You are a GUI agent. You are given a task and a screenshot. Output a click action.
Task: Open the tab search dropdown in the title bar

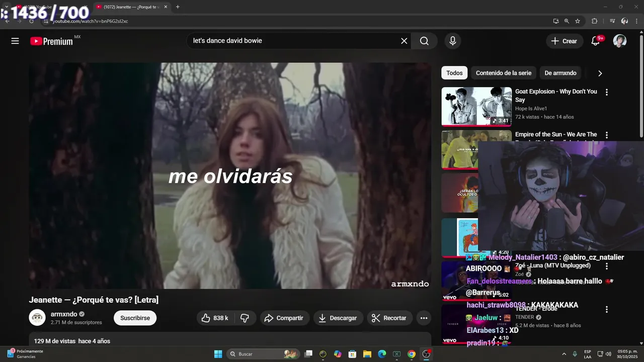tap(6, 7)
